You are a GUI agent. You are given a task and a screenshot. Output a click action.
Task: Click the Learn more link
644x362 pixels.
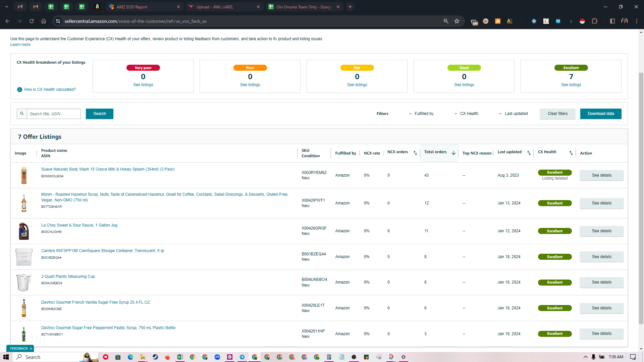pos(20,45)
